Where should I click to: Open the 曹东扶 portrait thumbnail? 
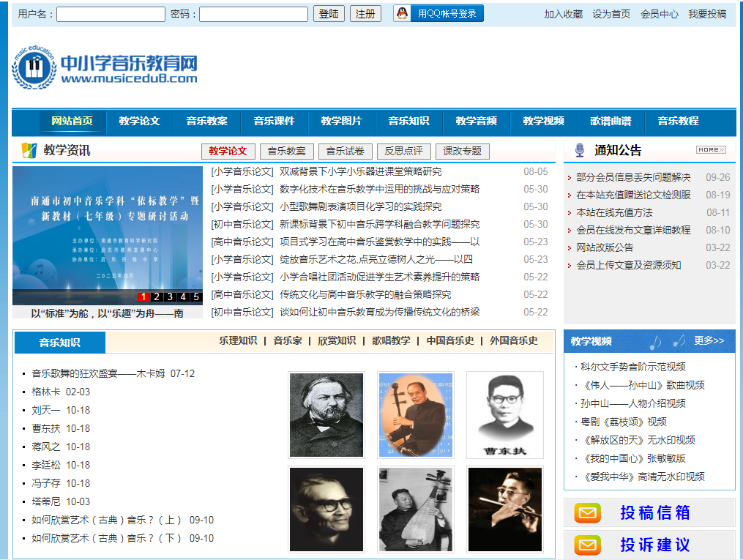pos(504,415)
